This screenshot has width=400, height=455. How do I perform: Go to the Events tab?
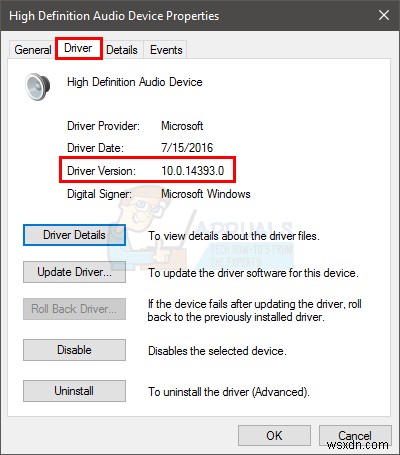coord(166,50)
